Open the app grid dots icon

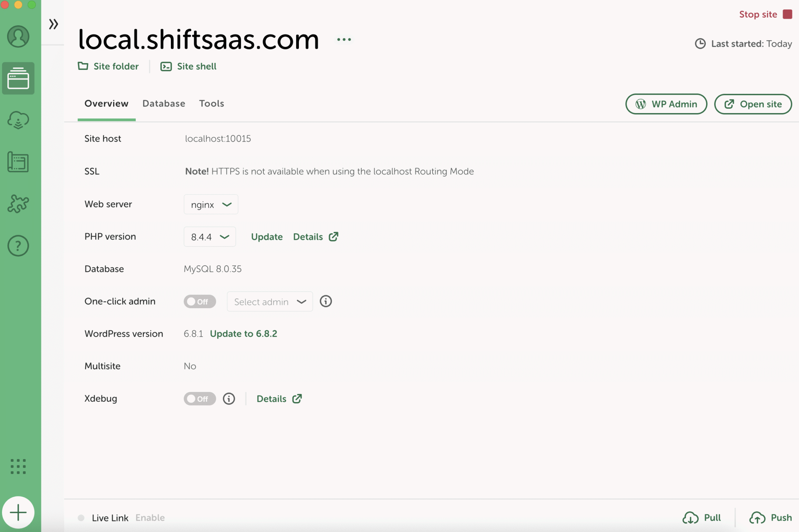(x=18, y=466)
